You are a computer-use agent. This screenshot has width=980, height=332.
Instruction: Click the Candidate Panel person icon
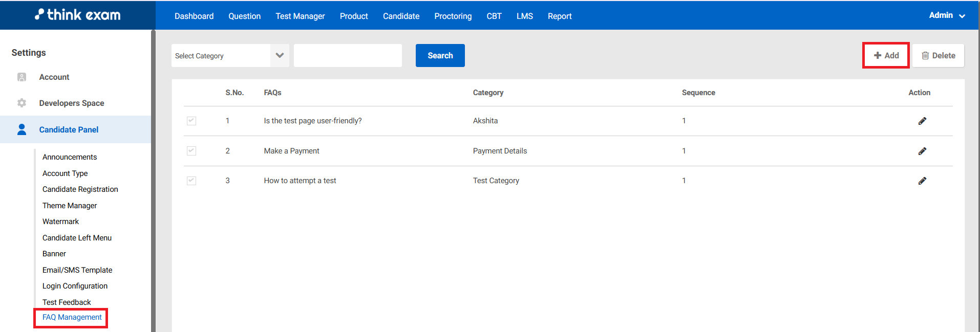22,129
